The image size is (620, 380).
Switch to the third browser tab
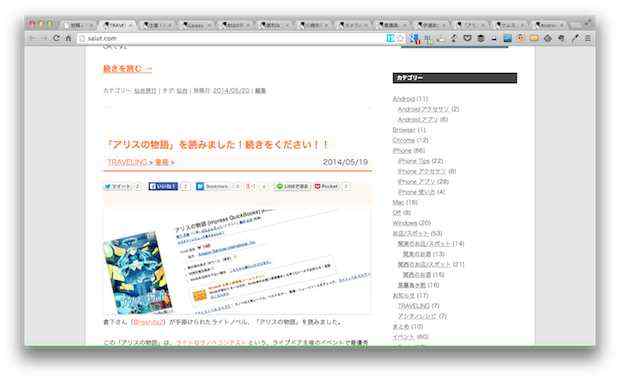coord(157,25)
